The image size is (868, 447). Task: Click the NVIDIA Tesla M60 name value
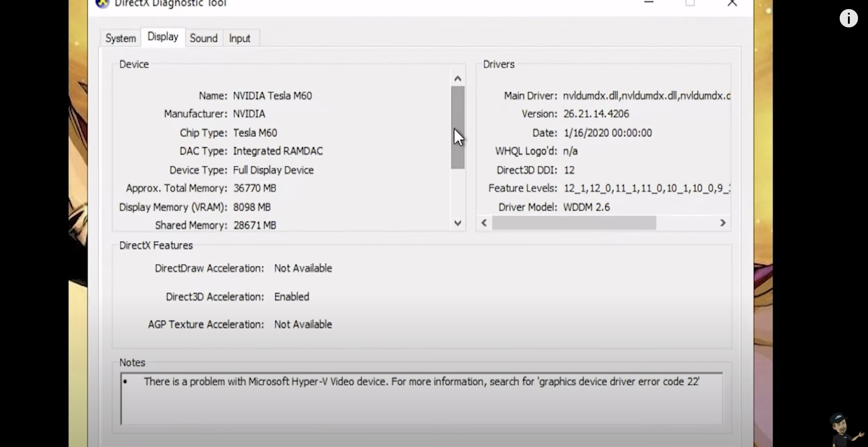pyautogui.click(x=272, y=96)
